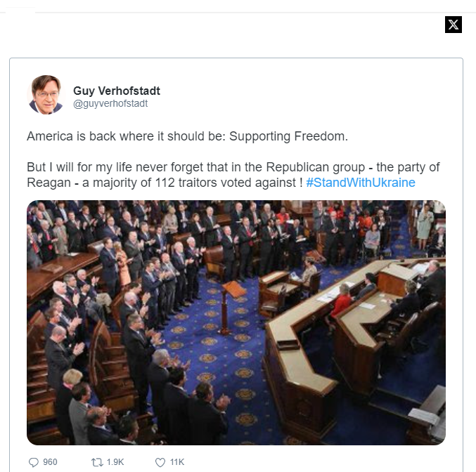Open the House chamber photo in the tweet
The image size is (476, 472).
[x=236, y=322]
